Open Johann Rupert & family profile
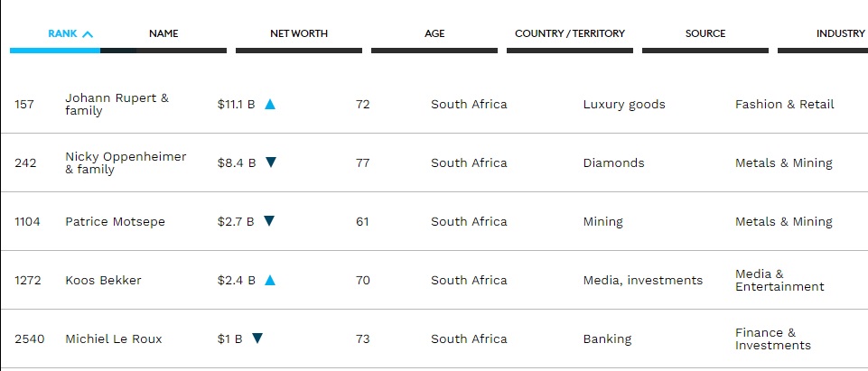The height and width of the screenshot is (371, 868). tap(117, 105)
